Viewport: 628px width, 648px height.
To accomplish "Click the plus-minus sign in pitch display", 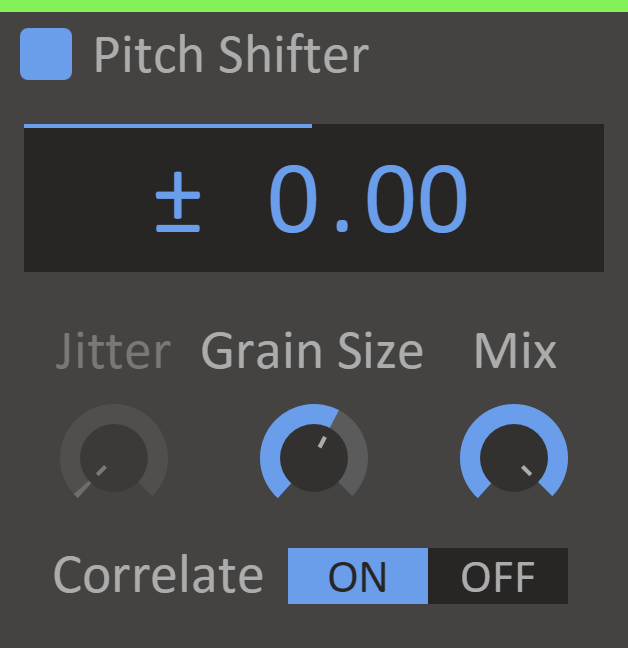I will tap(179, 199).
